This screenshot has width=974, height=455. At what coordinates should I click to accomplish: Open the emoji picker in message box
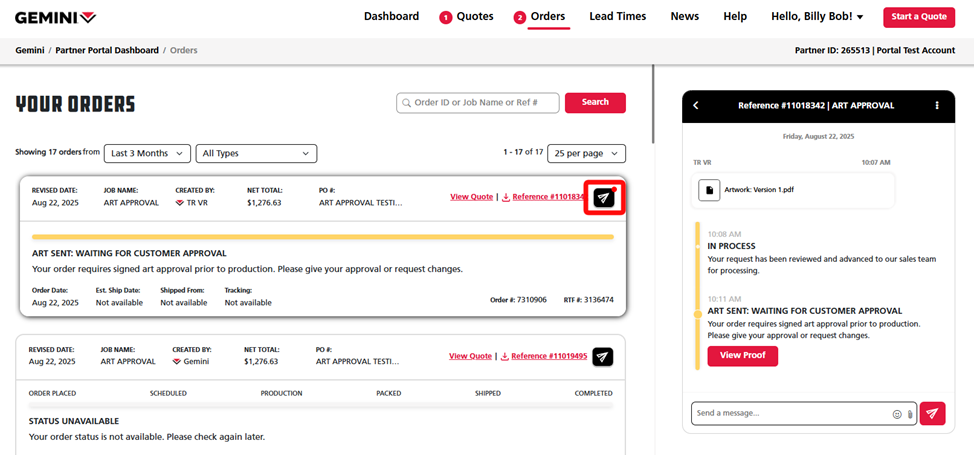[897, 414]
